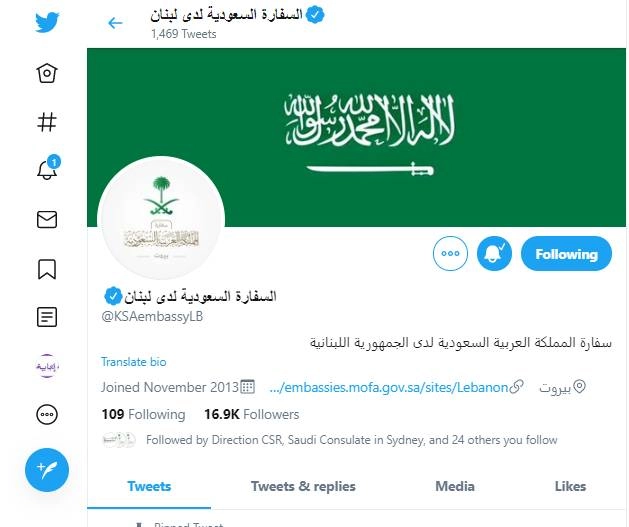Click the compose Tweet feather button
Viewport: 629px width, 527px height.
47,470
